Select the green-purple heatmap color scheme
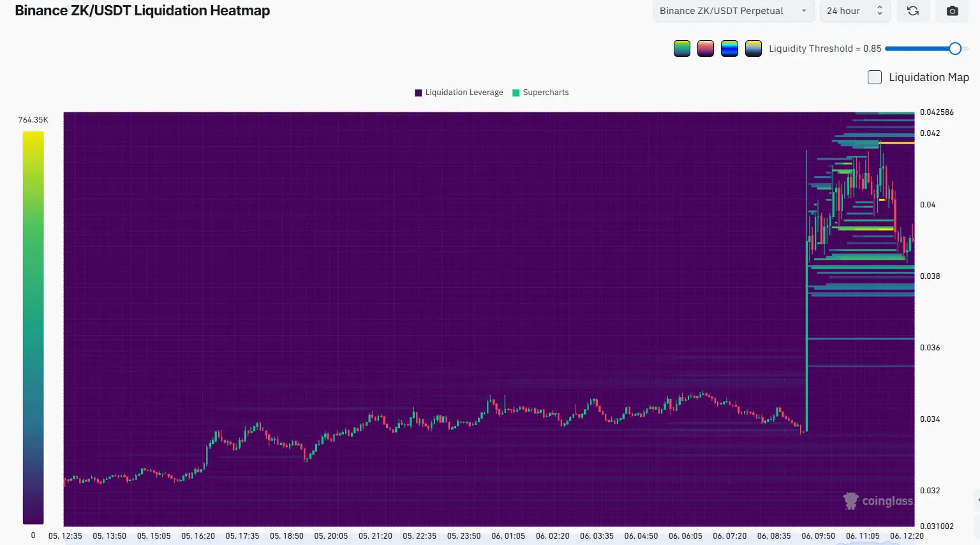 click(681, 48)
